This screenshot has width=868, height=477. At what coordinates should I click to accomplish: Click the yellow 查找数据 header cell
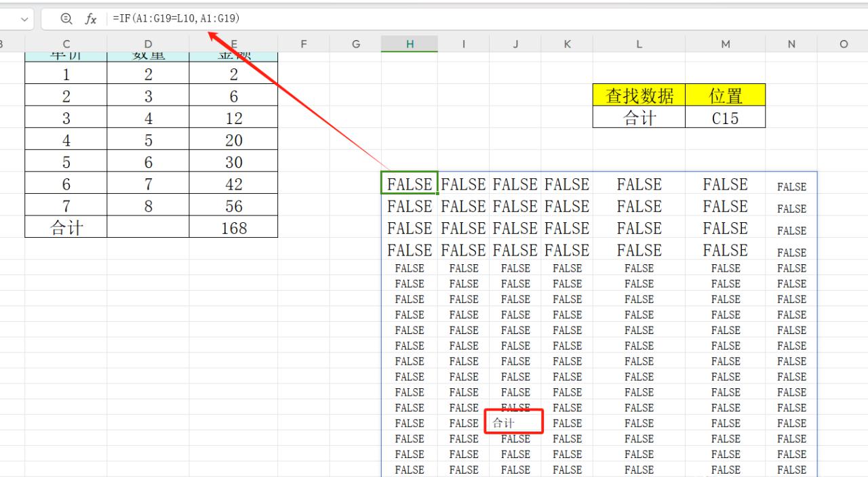pos(639,96)
